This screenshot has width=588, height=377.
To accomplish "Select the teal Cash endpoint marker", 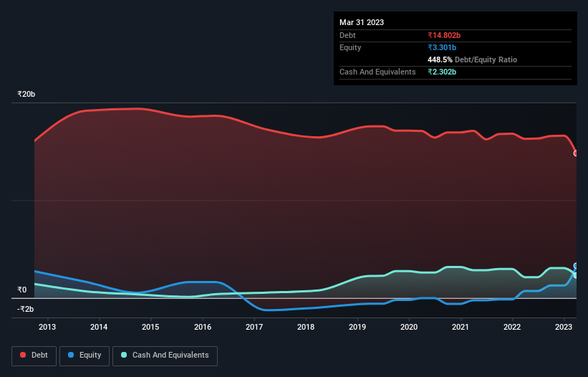I will pyautogui.click(x=576, y=275).
